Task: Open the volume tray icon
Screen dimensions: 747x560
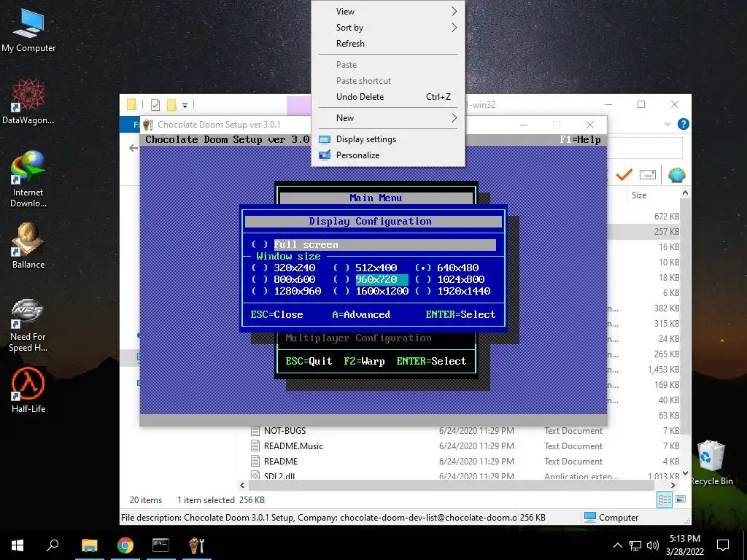Action: (653, 545)
